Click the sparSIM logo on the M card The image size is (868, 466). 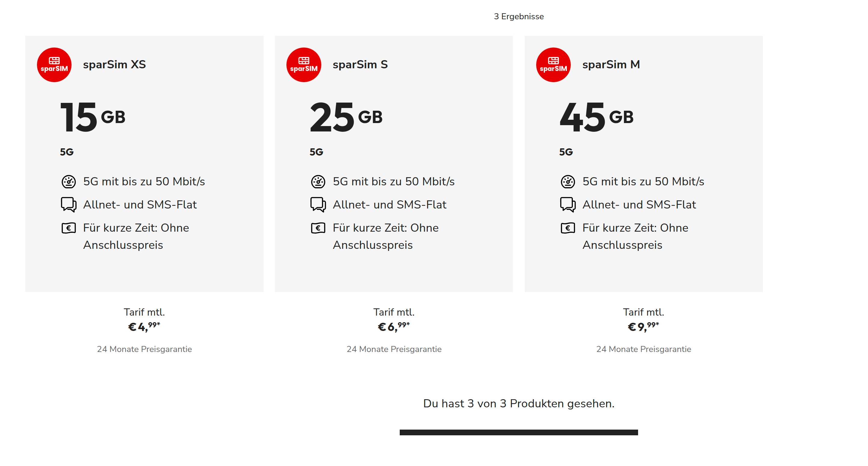coord(554,65)
